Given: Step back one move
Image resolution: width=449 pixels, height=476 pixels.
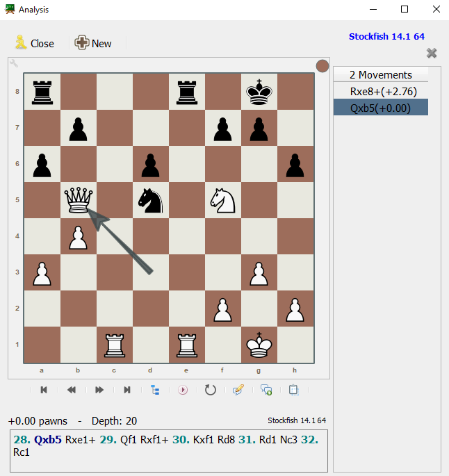Looking at the screenshot, I should pyautogui.click(x=72, y=390).
